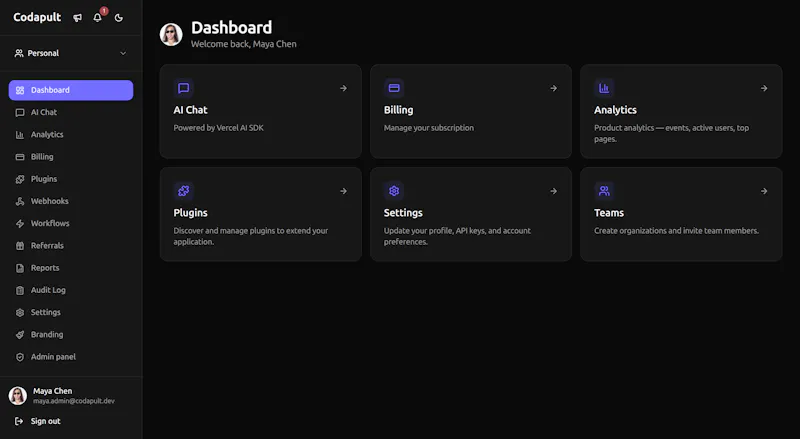Click 'Manage your subscription' text

(x=429, y=128)
